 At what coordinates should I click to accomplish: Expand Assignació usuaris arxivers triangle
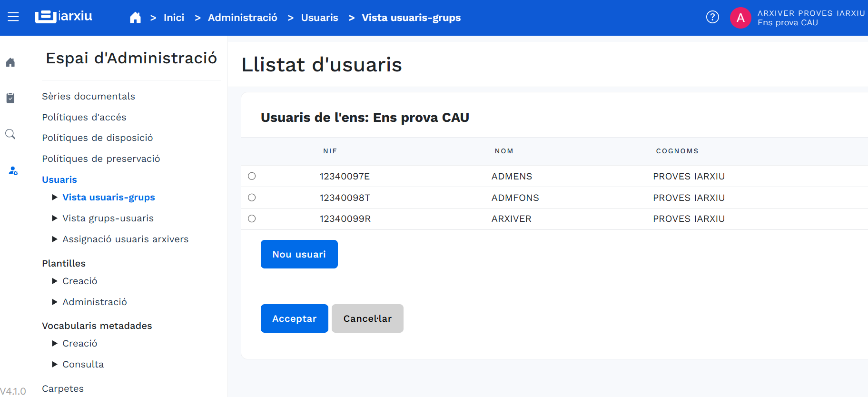pyautogui.click(x=55, y=239)
